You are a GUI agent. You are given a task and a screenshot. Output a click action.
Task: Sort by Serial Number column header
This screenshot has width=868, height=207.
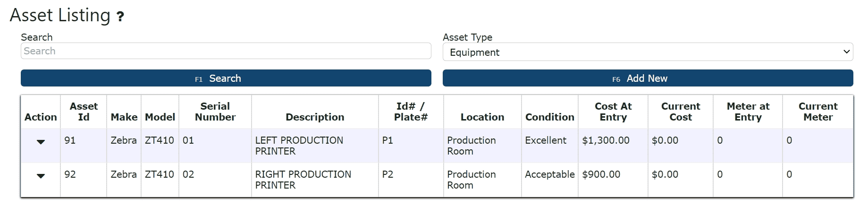click(x=215, y=112)
